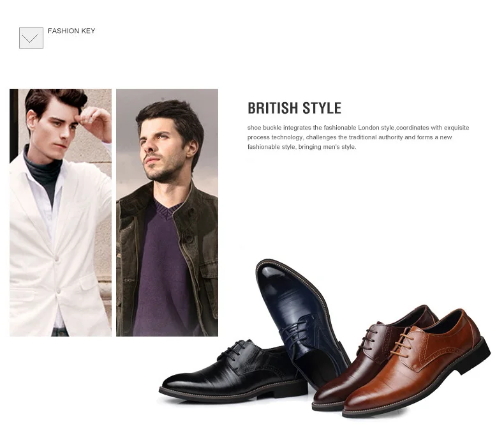Click the model photo in white blazer

[x=61, y=212]
